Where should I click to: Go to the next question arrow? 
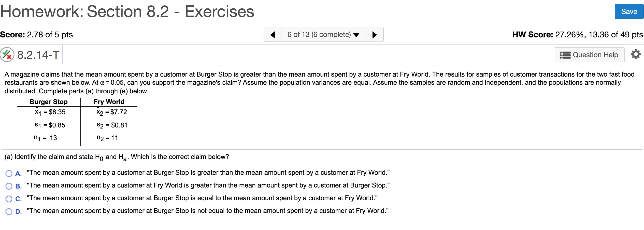click(x=374, y=35)
